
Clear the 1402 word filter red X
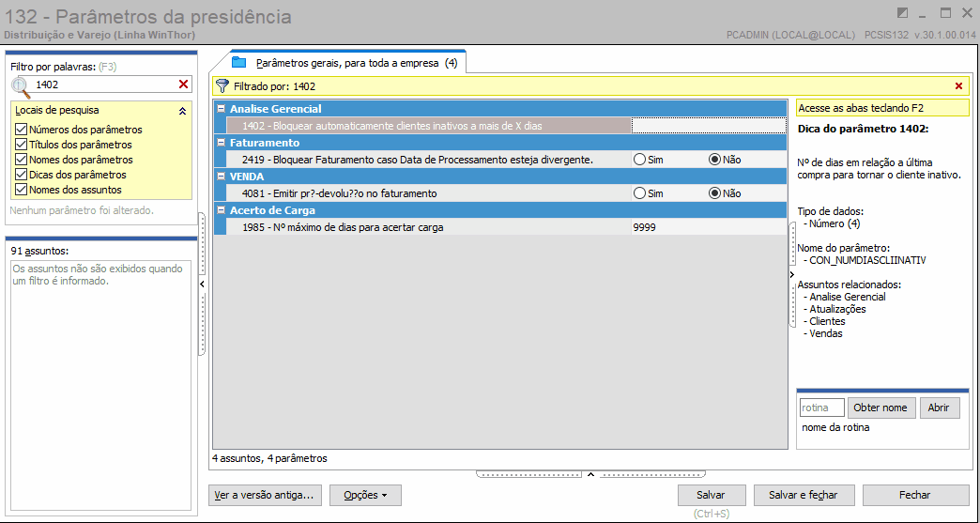pos(183,85)
